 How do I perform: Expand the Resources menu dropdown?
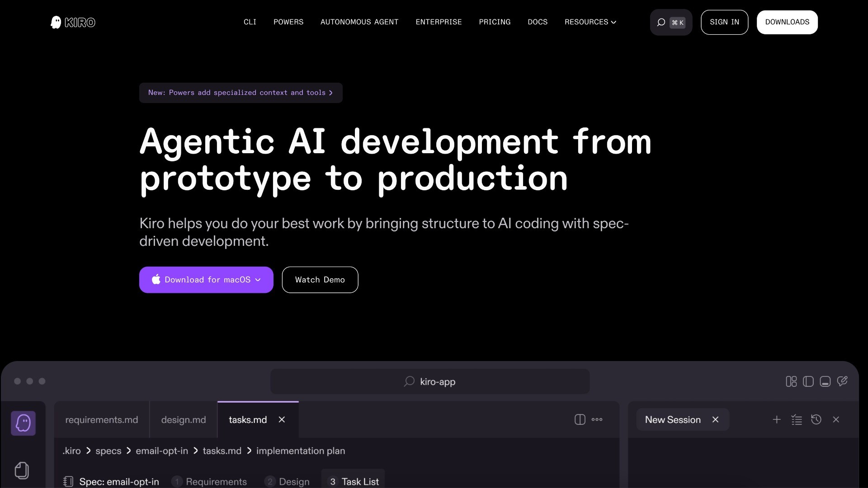[x=590, y=22]
